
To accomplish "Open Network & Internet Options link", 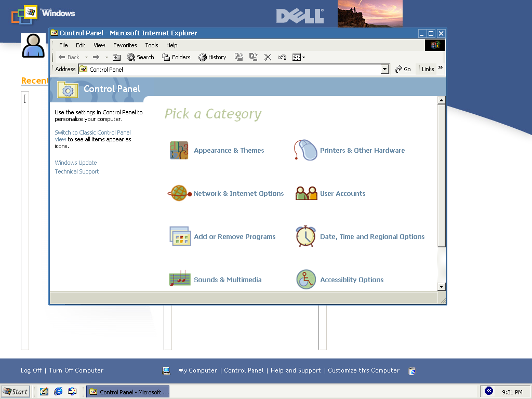I will click(239, 193).
